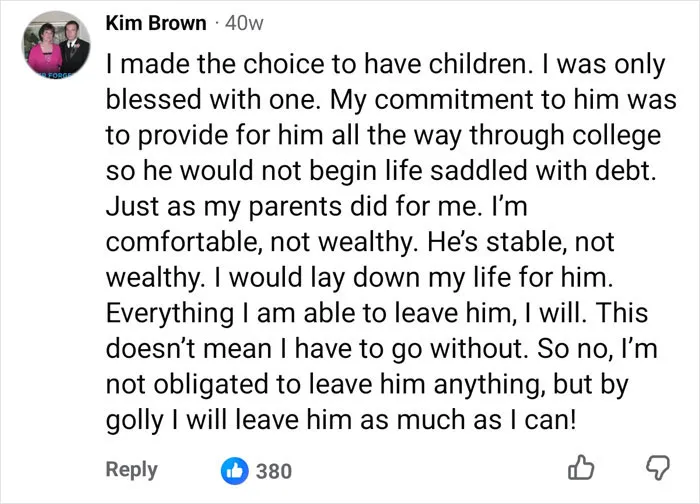Open Kim Brown's profile name link
700x504 pixels.
(156, 23)
